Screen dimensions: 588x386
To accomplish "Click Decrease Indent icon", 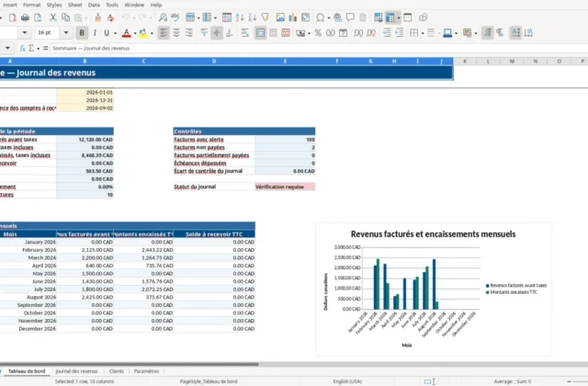I will 400,33.
